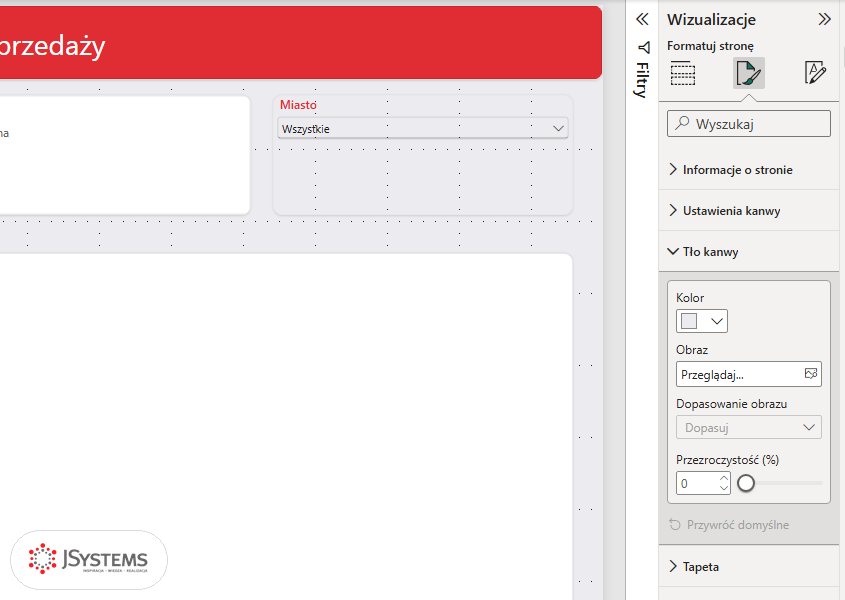The width and height of the screenshot is (845, 600).
Task: Click Przeglądaj image browse field
Action: 749,374
